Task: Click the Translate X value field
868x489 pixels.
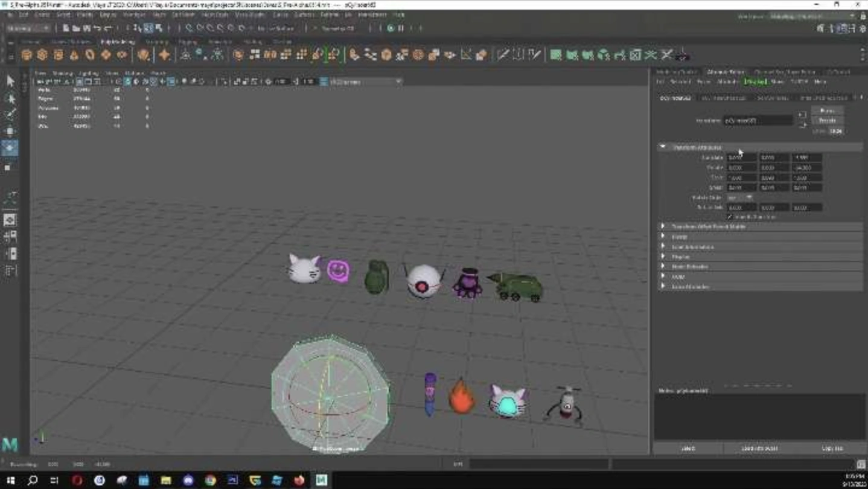Action: click(x=741, y=158)
